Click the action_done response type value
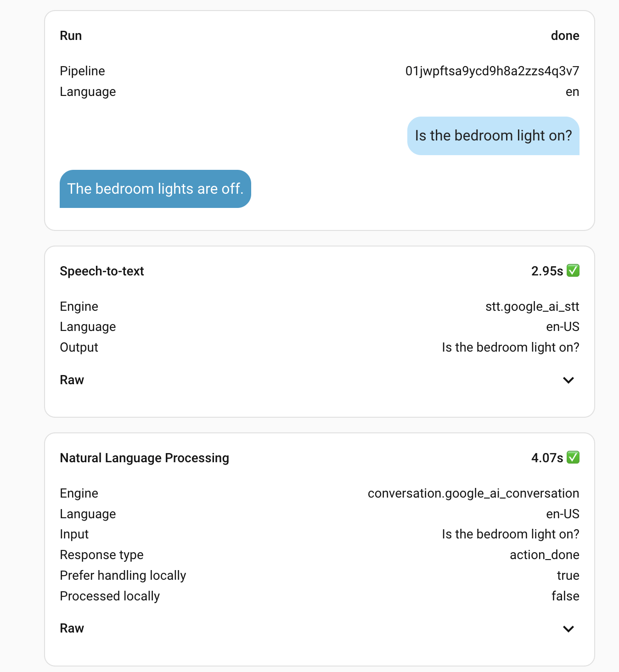 click(x=544, y=555)
